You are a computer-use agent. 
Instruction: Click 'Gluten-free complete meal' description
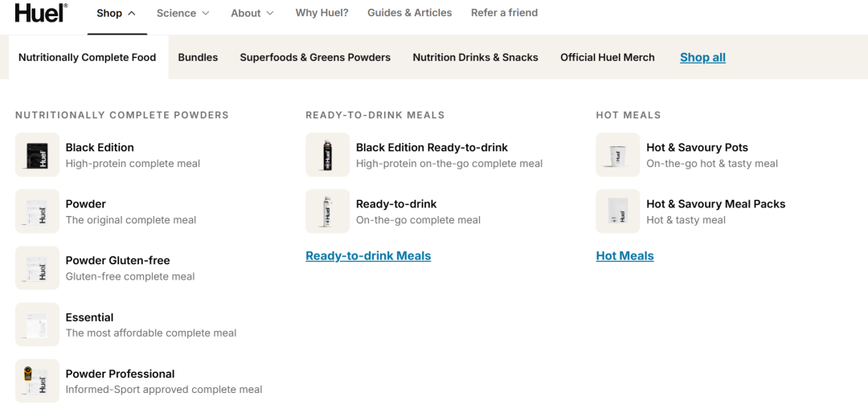click(x=130, y=276)
